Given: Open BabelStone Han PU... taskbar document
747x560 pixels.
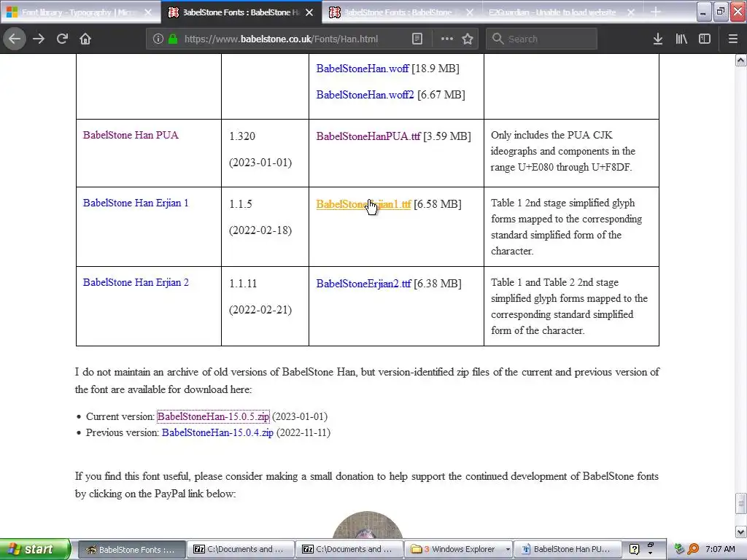Looking at the screenshot, I should 568,550.
